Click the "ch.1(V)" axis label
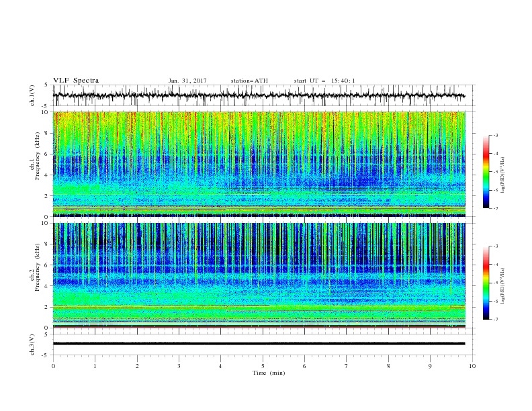 coord(32,95)
